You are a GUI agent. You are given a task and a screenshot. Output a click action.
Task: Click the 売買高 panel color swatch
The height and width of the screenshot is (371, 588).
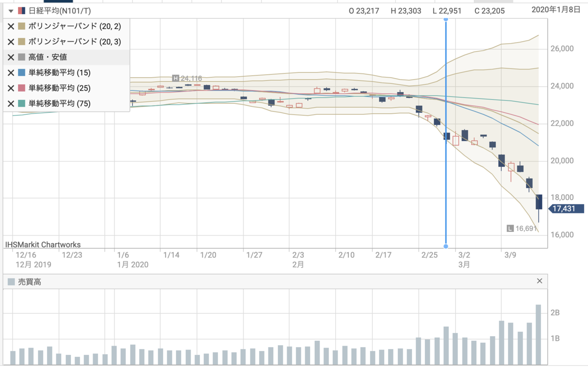click(11, 281)
